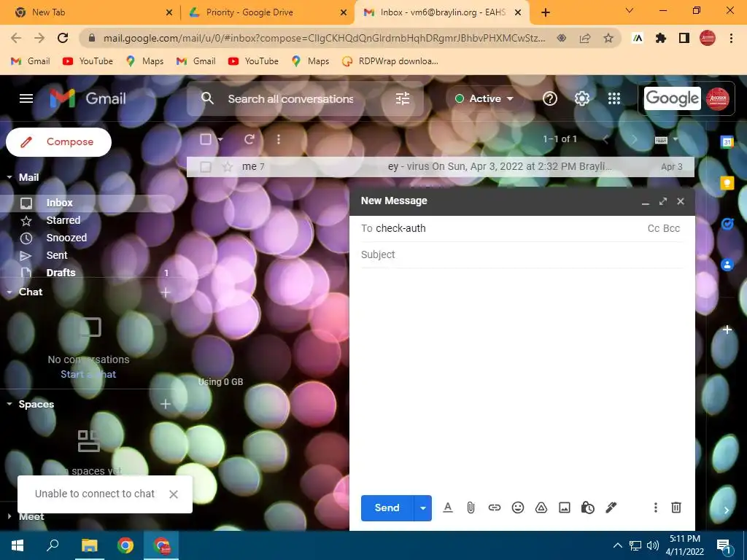The width and height of the screenshot is (747, 560).
Task: Open Gmail support help icon
Action: (550, 98)
